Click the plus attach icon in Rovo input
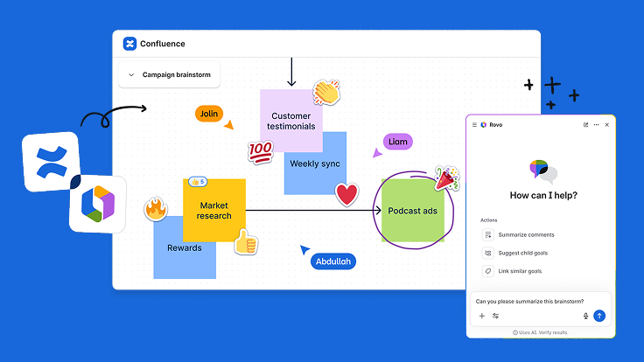644x362 pixels. [x=482, y=316]
